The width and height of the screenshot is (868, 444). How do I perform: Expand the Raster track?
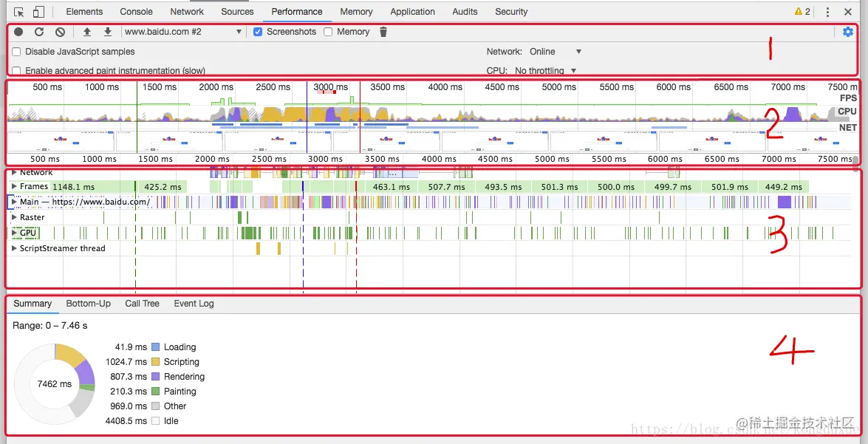[14, 218]
